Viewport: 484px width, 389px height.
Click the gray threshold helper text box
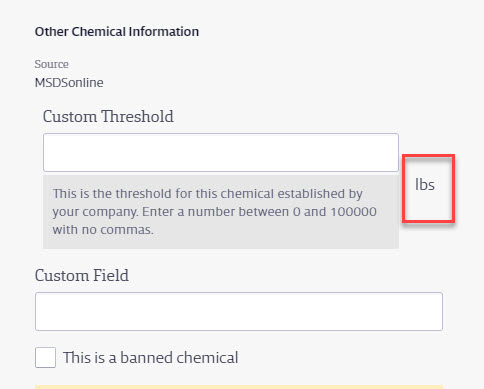pos(221,212)
